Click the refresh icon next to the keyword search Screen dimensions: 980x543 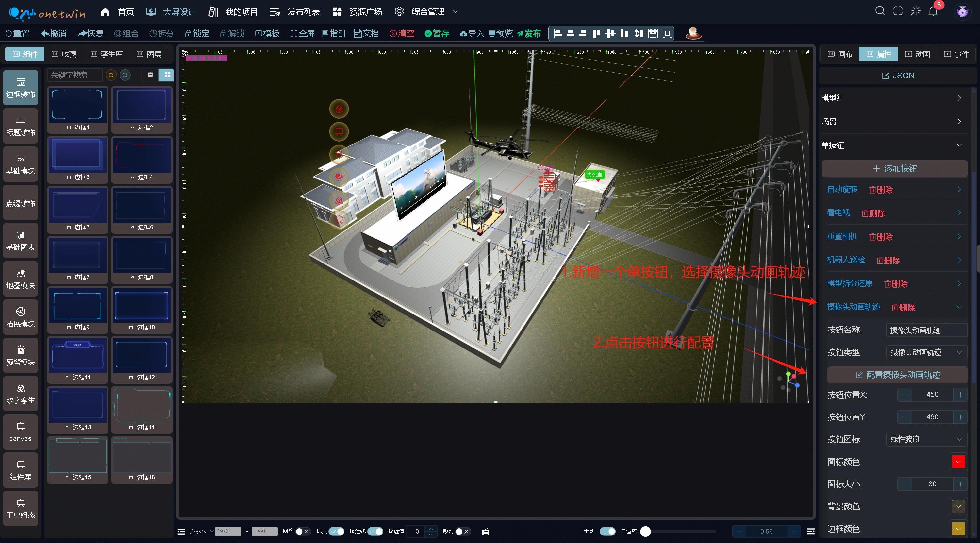point(111,75)
